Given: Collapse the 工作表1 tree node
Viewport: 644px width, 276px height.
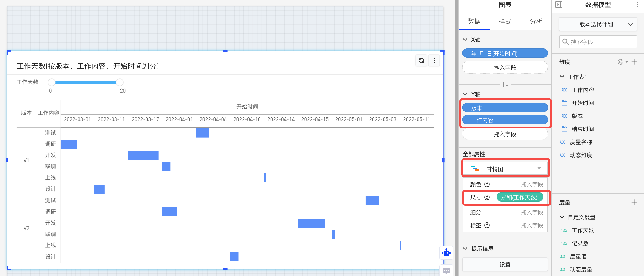Looking at the screenshot, I should (x=562, y=77).
